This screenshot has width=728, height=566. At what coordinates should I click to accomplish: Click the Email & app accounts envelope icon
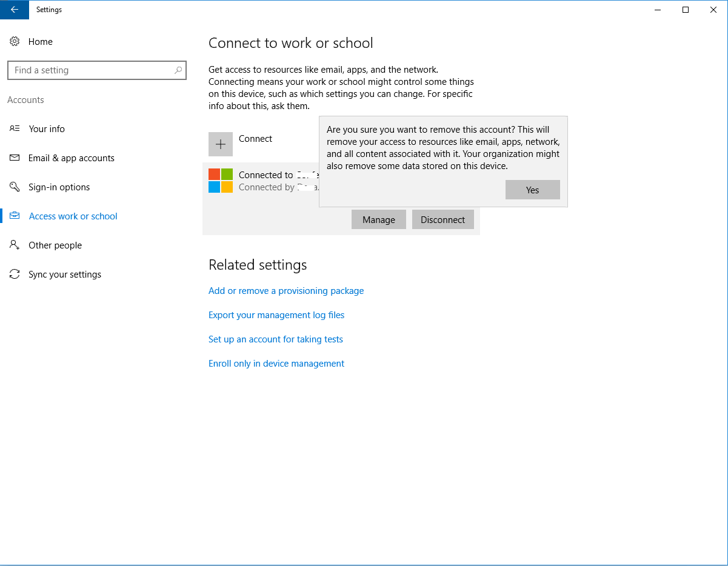[15, 158]
